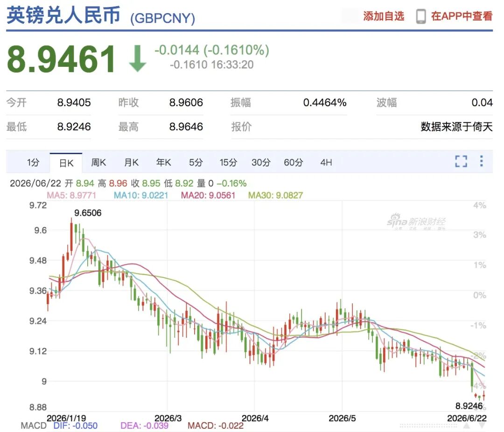Click the 报价 label
This screenshot has height=432, width=504.
[x=241, y=127]
